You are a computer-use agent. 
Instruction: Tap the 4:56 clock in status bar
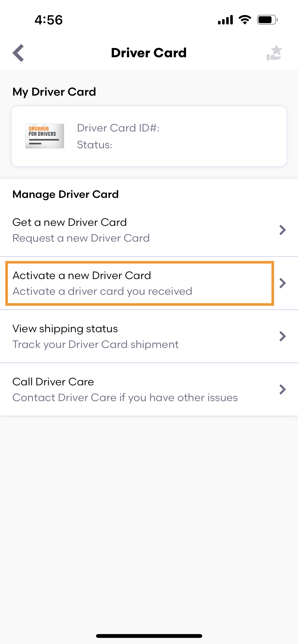(x=49, y=20)
